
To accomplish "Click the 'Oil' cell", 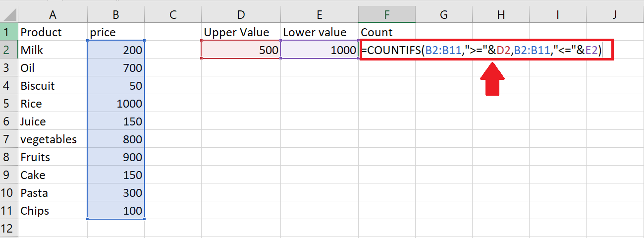I will pyautogui.click(x=53, y=68).
